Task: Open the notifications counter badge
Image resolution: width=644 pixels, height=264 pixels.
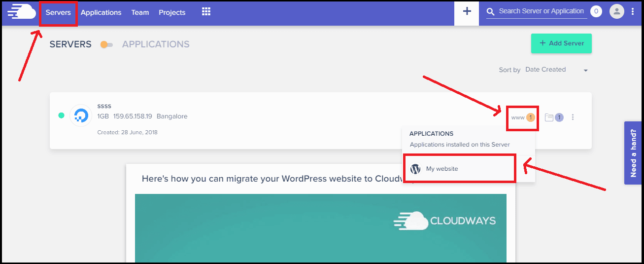Action: click(x=596, y=11)
